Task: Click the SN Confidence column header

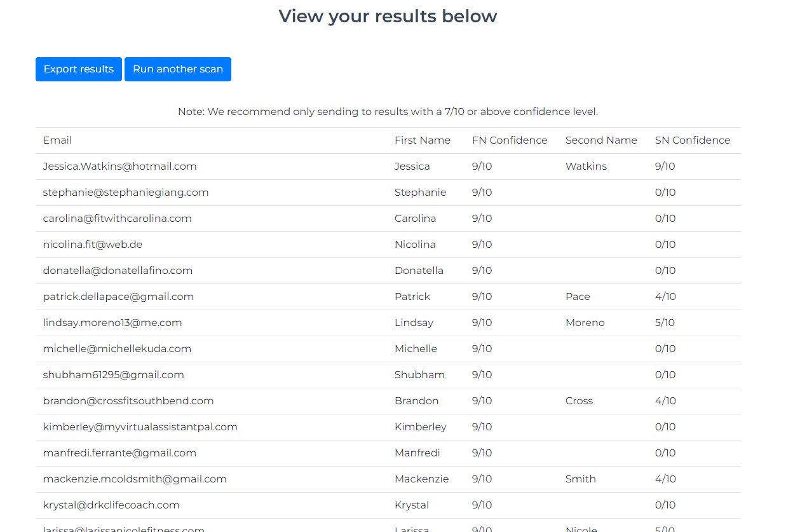Action: [693, 140]
